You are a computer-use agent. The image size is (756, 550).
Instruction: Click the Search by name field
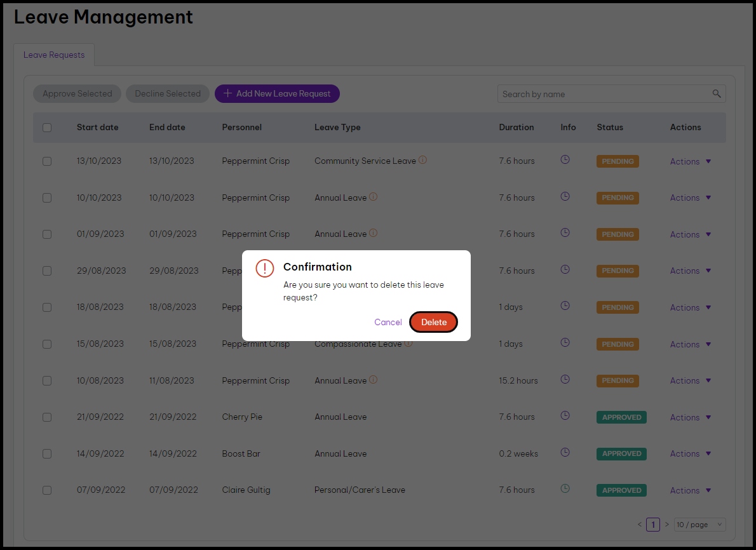click(604, 94)
